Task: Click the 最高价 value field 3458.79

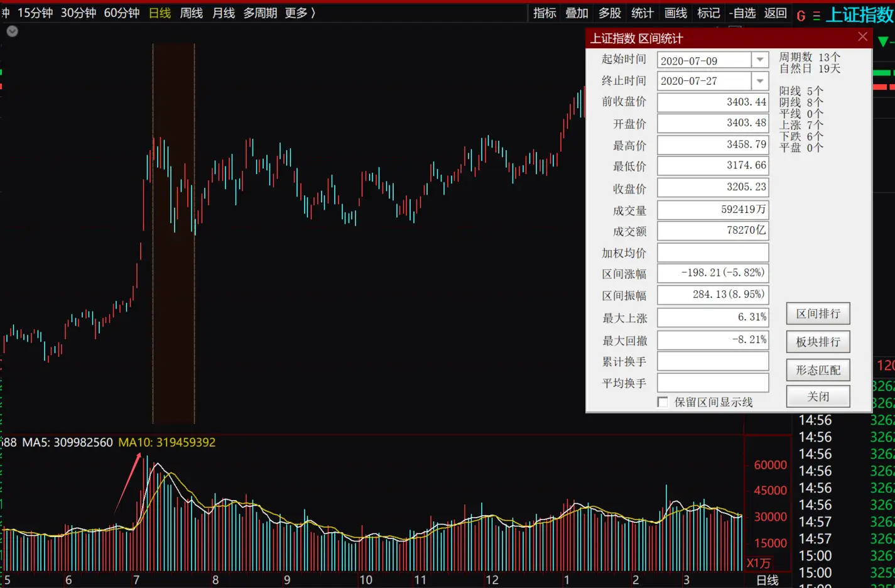Action: 713,145
